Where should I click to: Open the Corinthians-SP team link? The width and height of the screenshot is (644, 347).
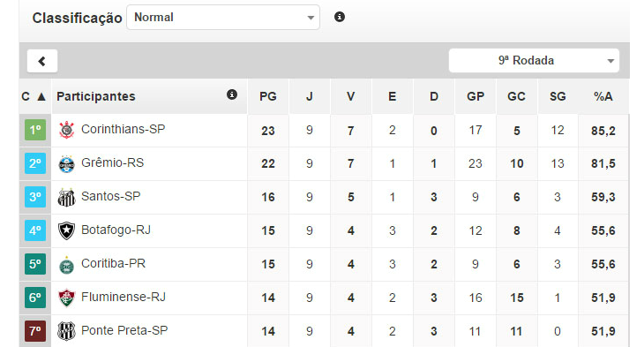coord(124,129)
